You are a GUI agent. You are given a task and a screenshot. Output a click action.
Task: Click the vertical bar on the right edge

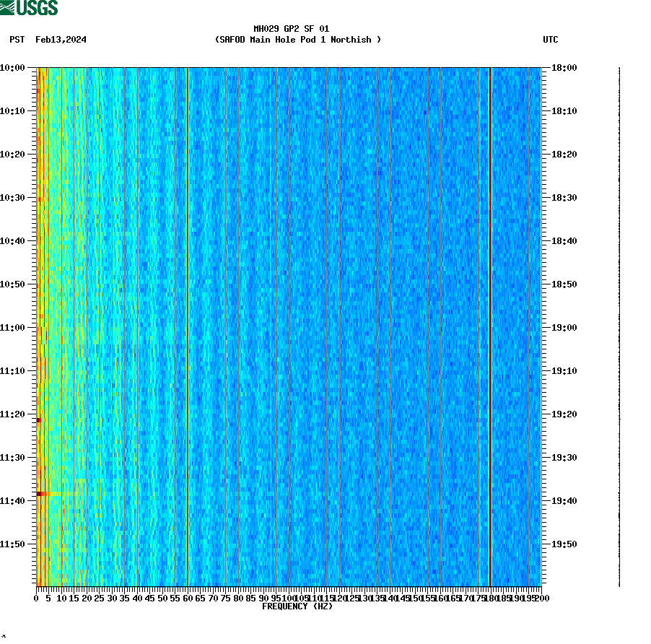point(618,325)
